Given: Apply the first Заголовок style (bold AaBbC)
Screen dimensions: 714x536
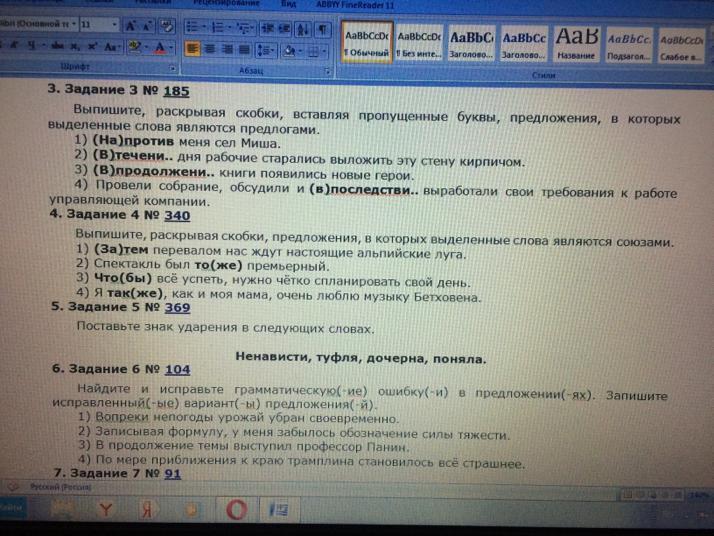Looking at the screenshot, I should [x=472, y=45].
